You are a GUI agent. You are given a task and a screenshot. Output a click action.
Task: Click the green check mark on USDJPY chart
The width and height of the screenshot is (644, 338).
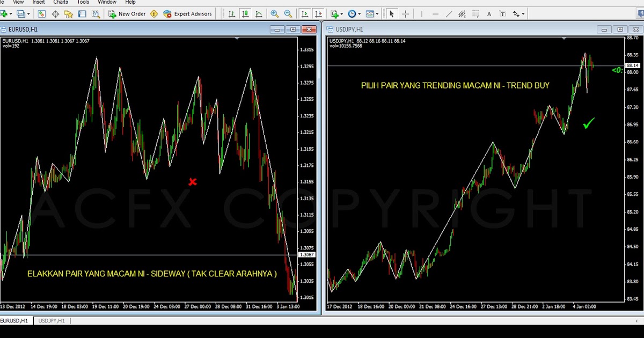589,123
